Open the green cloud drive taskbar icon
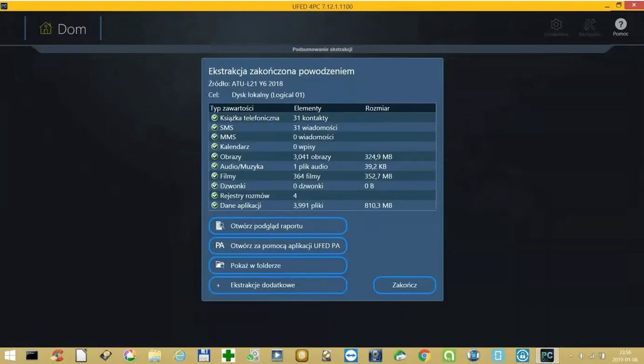 (x=399, y=355)
